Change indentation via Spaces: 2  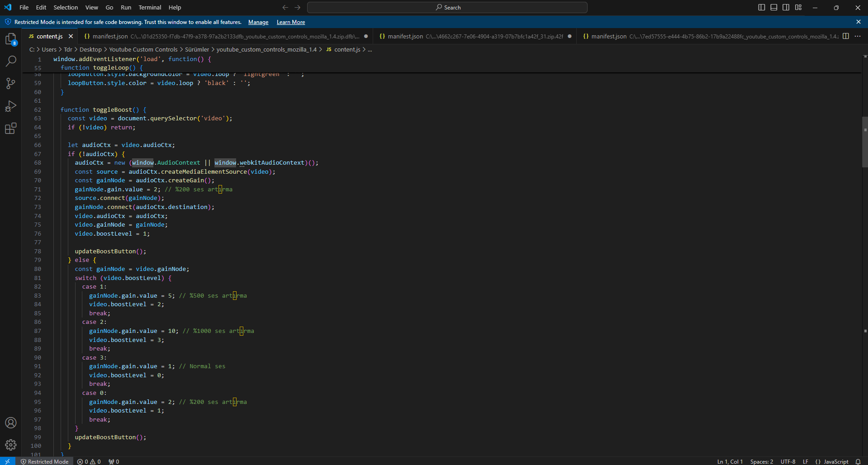point(762,461)
